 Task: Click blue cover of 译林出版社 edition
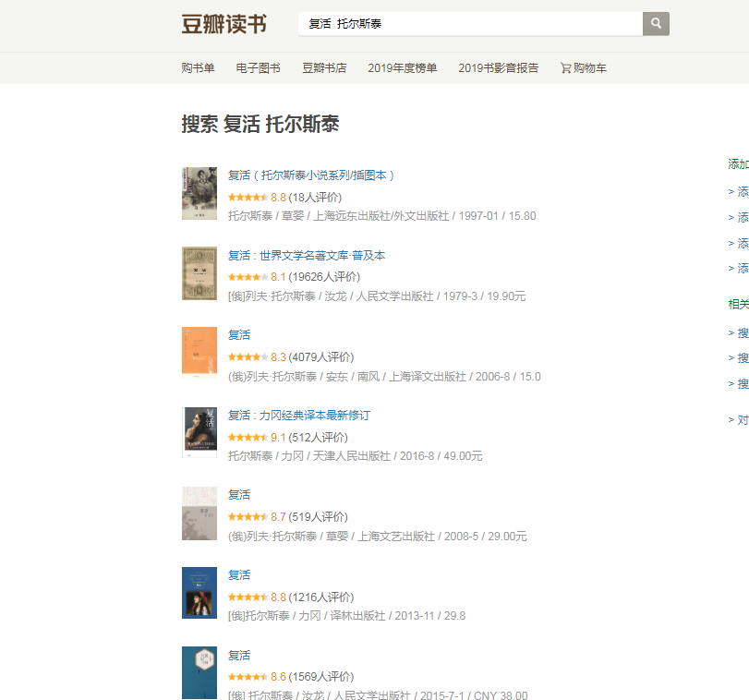(x=199, y=593)
